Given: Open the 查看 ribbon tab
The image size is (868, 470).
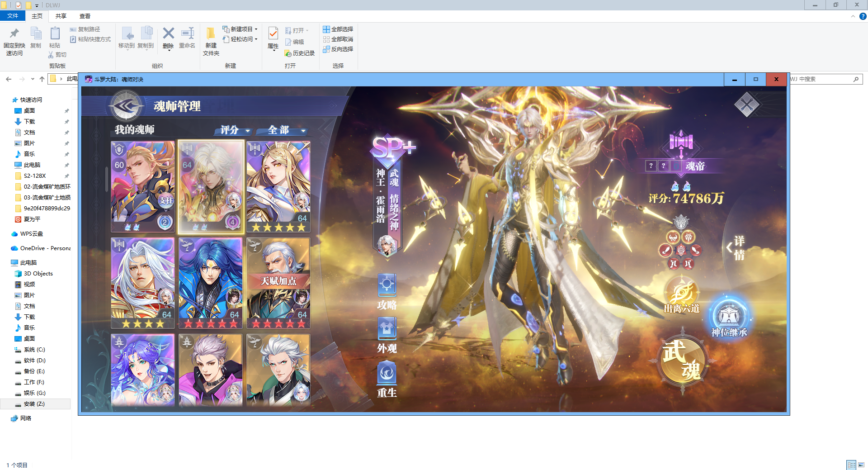Looking at the screenshot, I should click(x=85, y=16).
